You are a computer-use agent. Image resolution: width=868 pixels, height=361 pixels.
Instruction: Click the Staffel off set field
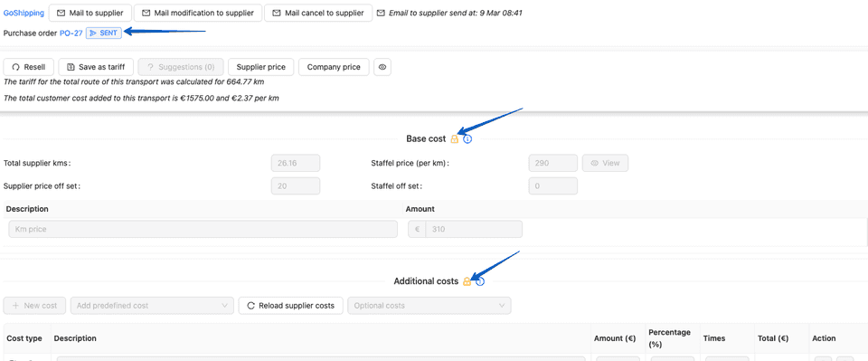(553, 186)
